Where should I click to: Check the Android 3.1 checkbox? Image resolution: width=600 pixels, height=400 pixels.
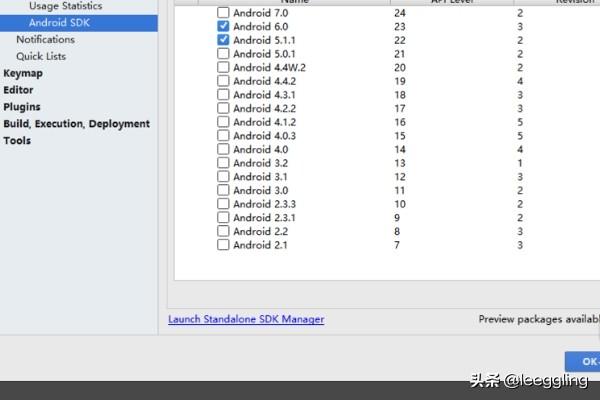coord(223,176)
